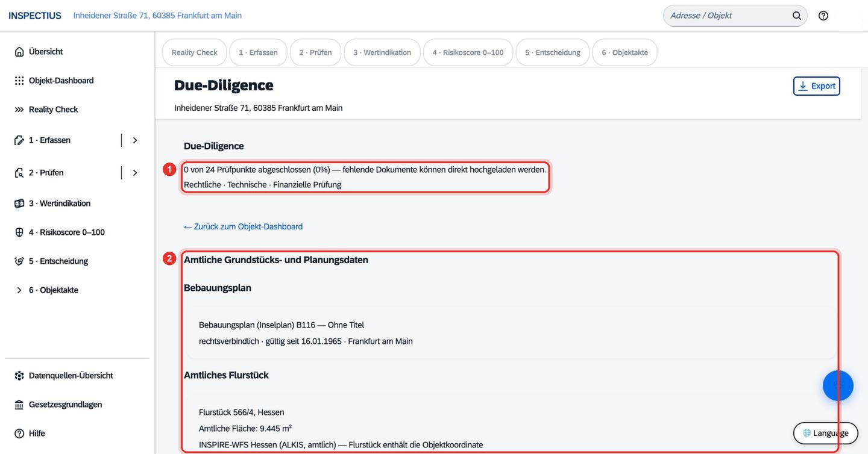Screen dimensions: 868x454
Task: Click the 'INSPIRE-WFS Hessen (ALKIS, amtlich)' line
Action: (341, 445)
